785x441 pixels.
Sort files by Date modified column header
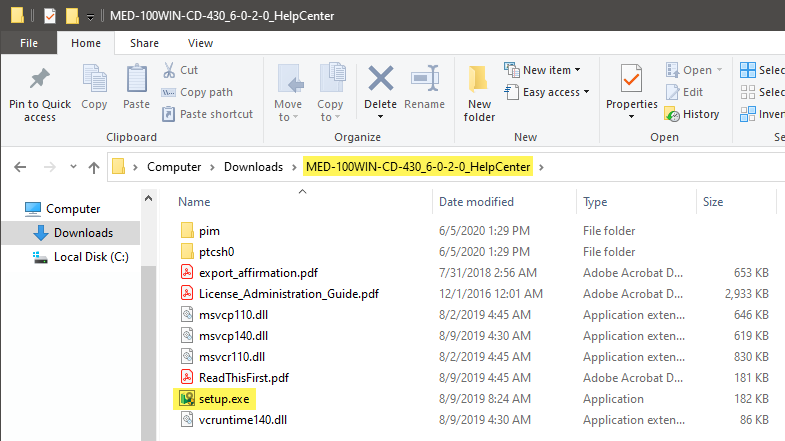point(476,202)
